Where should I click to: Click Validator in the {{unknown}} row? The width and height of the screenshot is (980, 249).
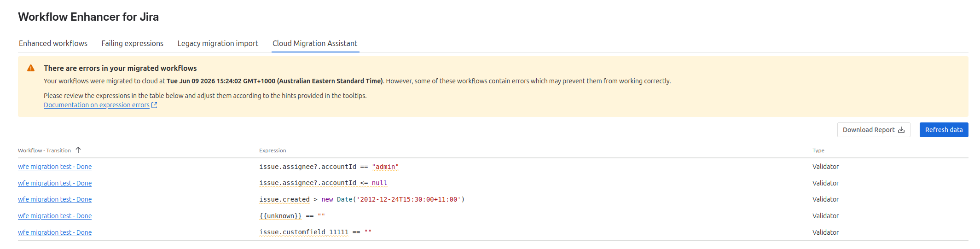[825, 216]
